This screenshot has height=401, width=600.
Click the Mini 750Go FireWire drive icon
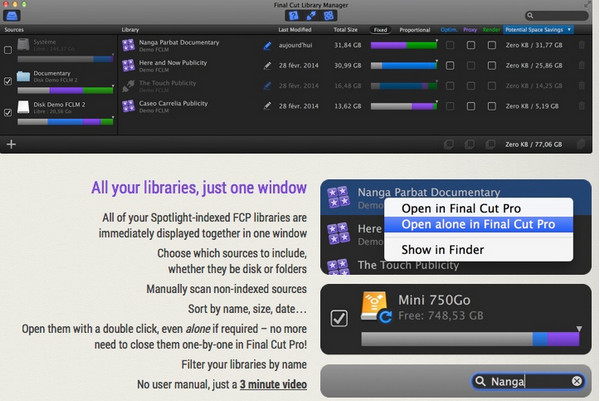pyautogui.click(x=375, y=307)
